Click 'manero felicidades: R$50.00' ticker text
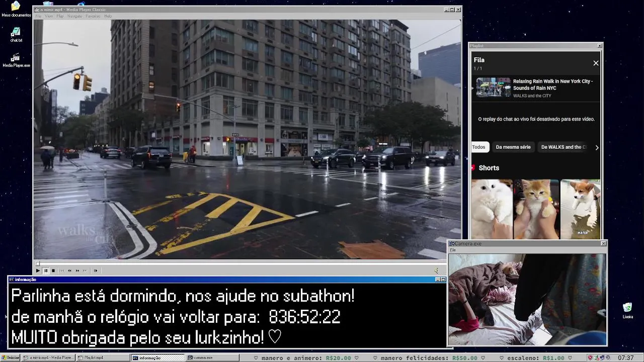Image resolution: width=644 pixels, height=362 pixels. pos(429,358)
